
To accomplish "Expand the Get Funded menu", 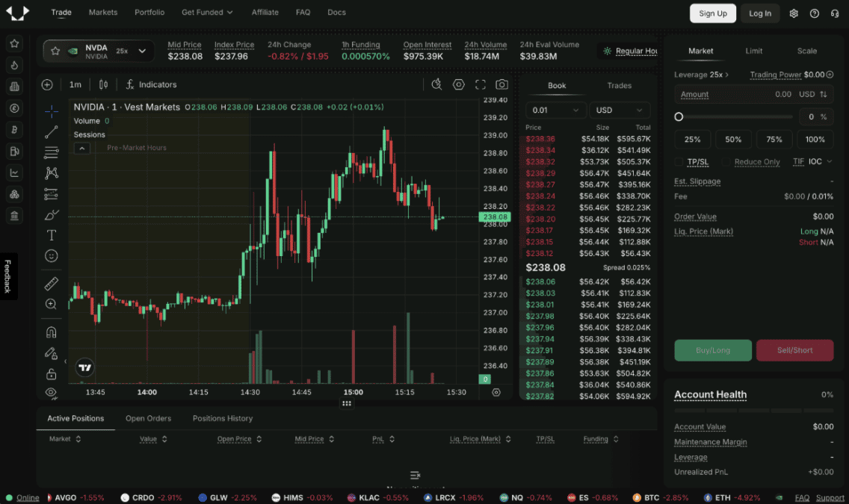I will pyautogui.click(x=207, y=13).
